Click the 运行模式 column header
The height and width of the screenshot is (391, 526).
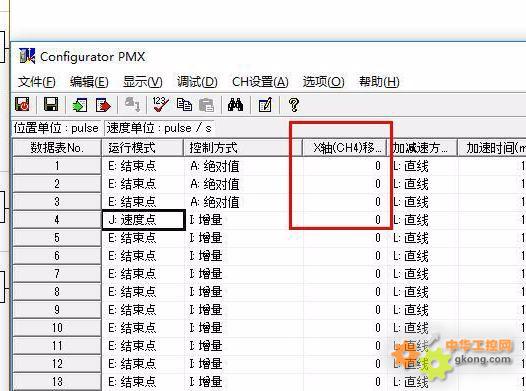143,148
